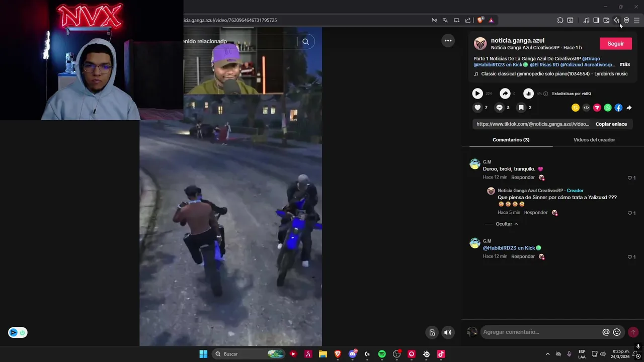Switch to Videos del creador tab
644x362 pixels.
[594, 140]
